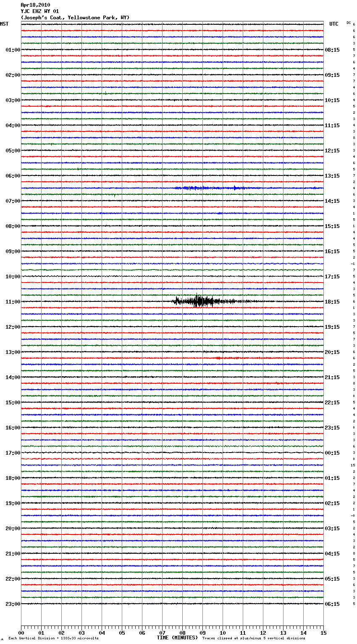
Task: Click the 06:15 UTC time label
Action: point(332,604)
